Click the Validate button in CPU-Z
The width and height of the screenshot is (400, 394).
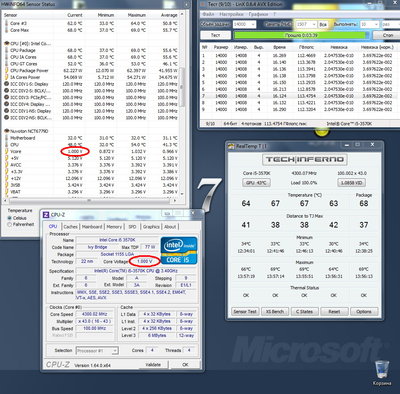point(153,365)
